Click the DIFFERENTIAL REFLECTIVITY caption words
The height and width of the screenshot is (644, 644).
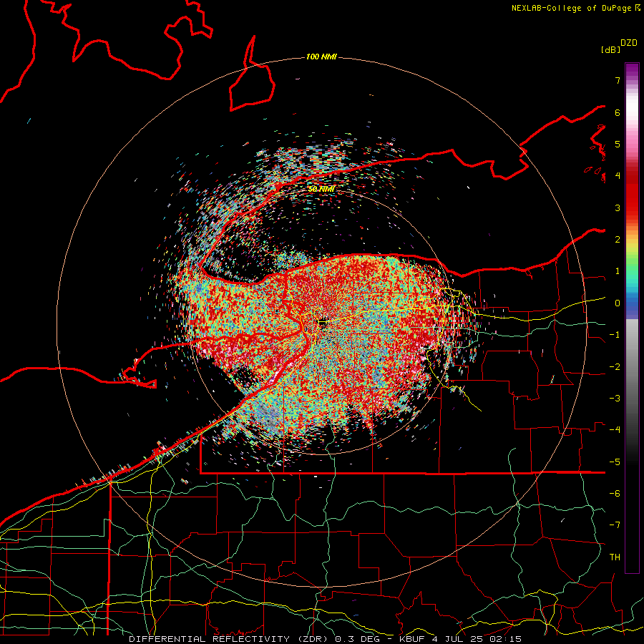209,639
